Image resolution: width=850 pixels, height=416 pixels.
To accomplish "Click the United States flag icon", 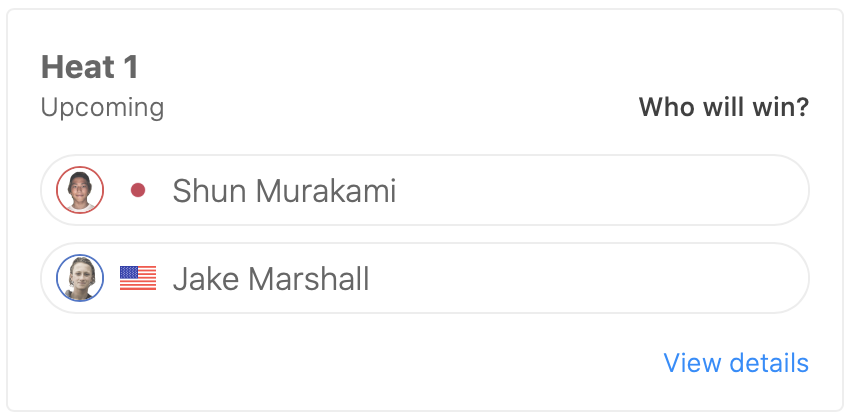I will pyautogui.click(x=138, y=278).
